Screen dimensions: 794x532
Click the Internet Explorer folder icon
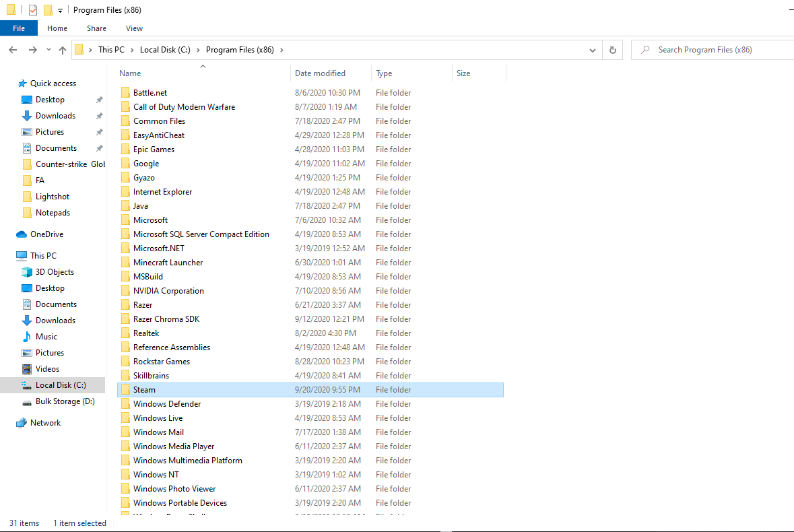125,192
